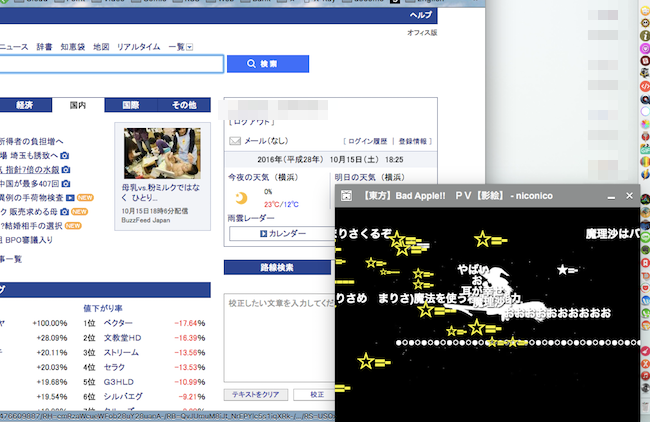650x422 pixels.
Task: Click the arrow icon on the カレンダー button
Action: 263,234
